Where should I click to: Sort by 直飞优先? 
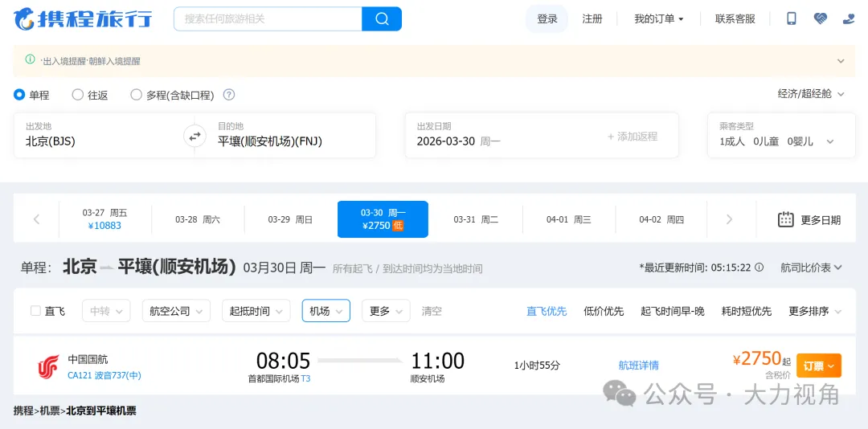(547, 311)
